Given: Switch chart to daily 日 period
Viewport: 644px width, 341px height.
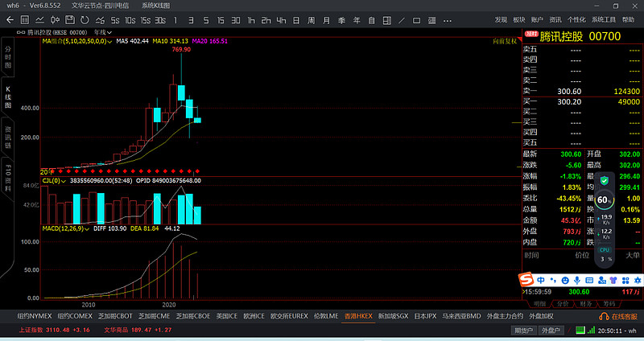Looking at the screenshot, I should pos(296,20).
